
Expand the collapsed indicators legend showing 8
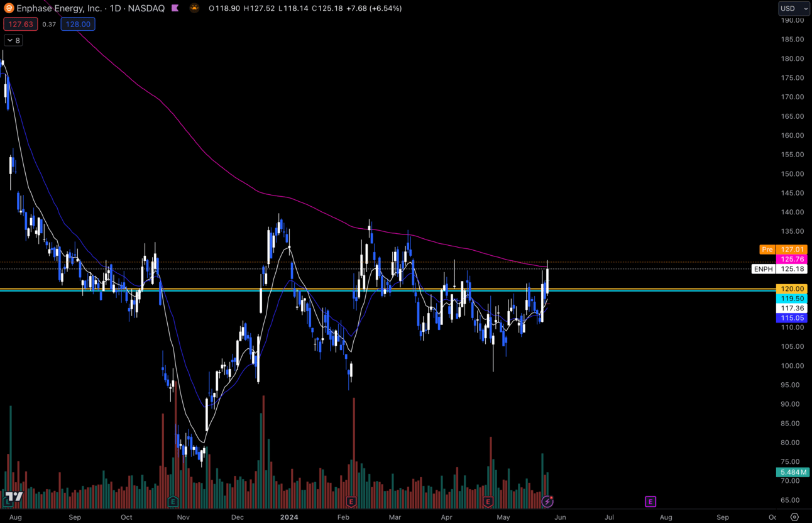pyautogui.click(x=13, y=40)
